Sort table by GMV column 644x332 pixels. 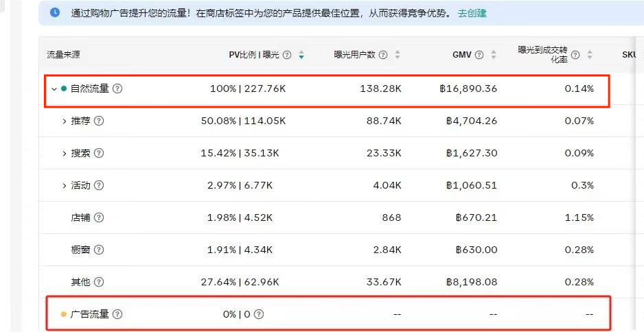pos(494,55)
